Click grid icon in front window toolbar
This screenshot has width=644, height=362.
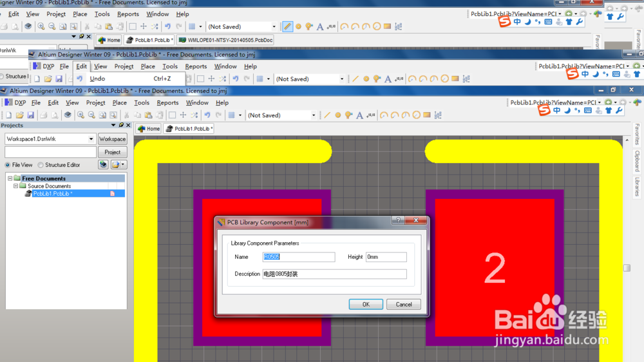(x=232, y=115)
